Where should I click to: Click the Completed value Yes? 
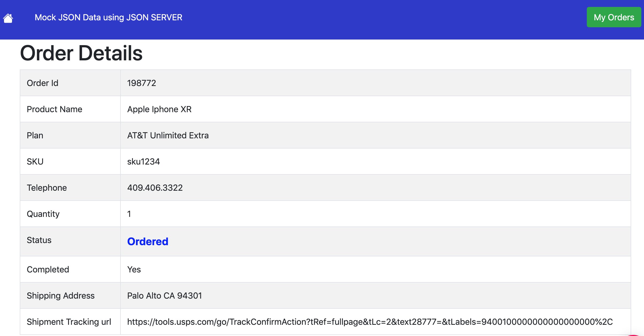click(134, 269)
